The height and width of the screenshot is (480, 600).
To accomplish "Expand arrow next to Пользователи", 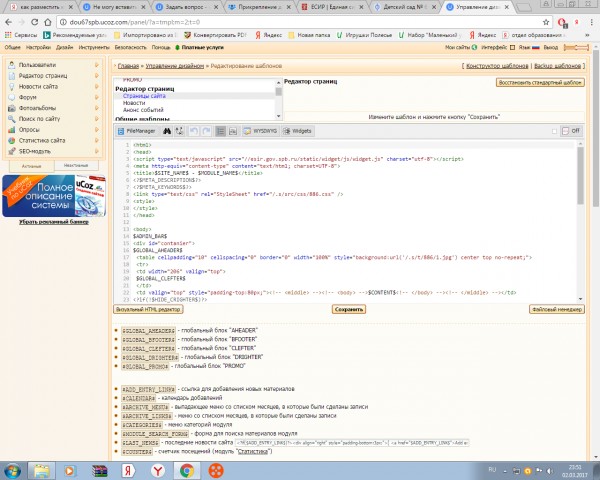I will pyautogui.click(x=97, y=65).
